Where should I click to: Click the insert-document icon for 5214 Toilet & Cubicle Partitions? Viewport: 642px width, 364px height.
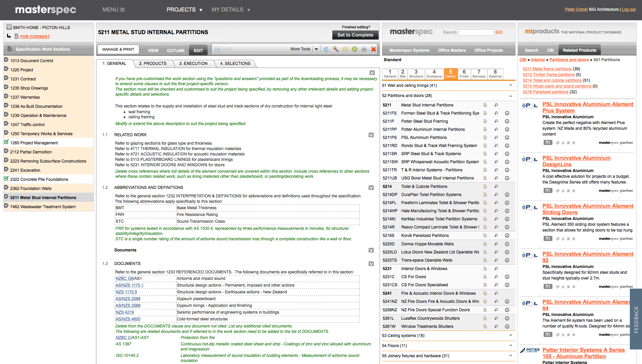coord(485,187)
